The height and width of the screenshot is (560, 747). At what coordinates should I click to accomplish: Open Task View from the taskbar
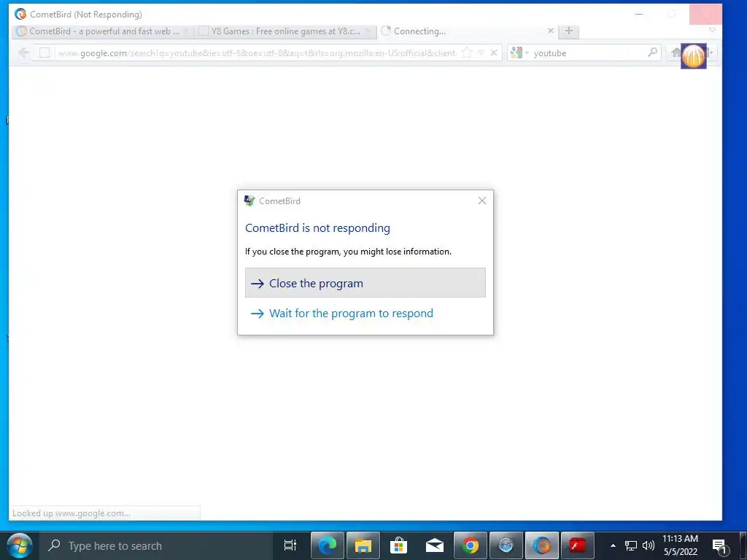tap(290, 545)
